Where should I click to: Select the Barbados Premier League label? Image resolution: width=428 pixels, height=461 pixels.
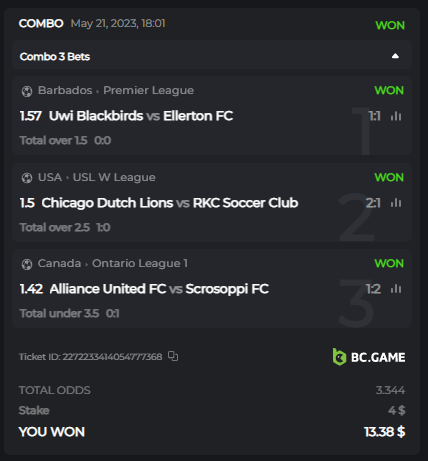click(x=116, y=90)
